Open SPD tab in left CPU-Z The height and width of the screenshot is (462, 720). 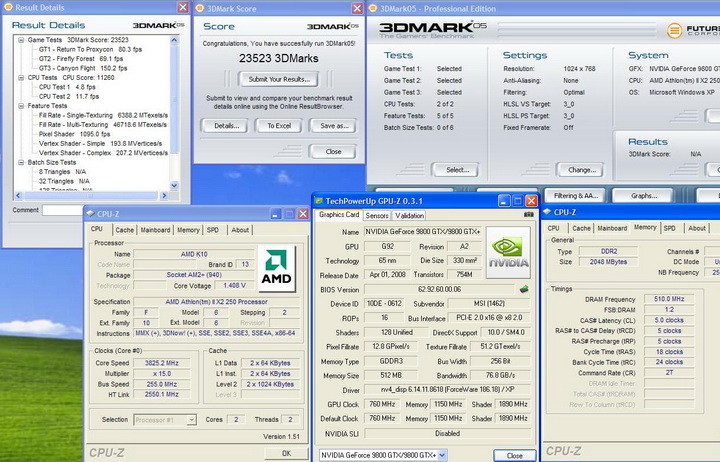click(213, 230)
